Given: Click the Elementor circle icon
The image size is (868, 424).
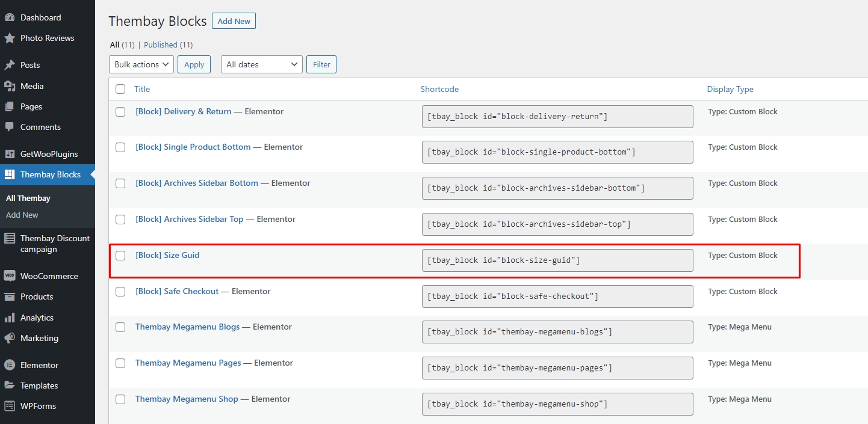Looking at the screenshot, I should pos(10,365).
